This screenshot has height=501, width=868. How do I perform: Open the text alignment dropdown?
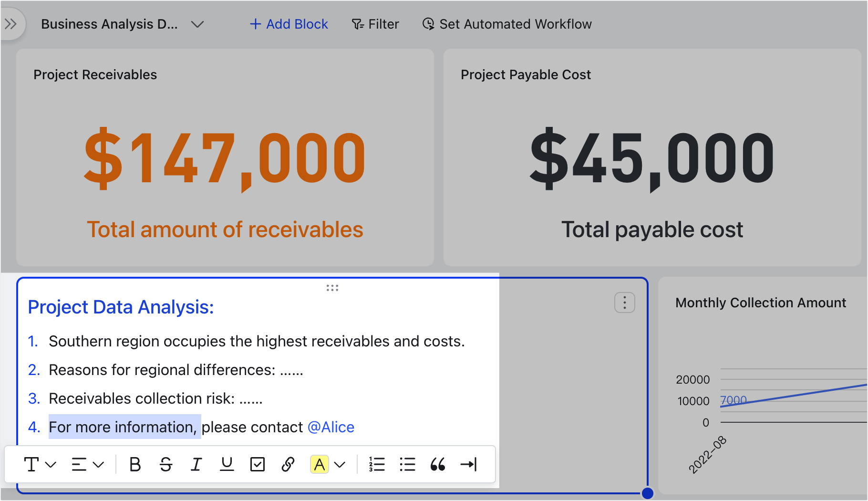[88, 464]
